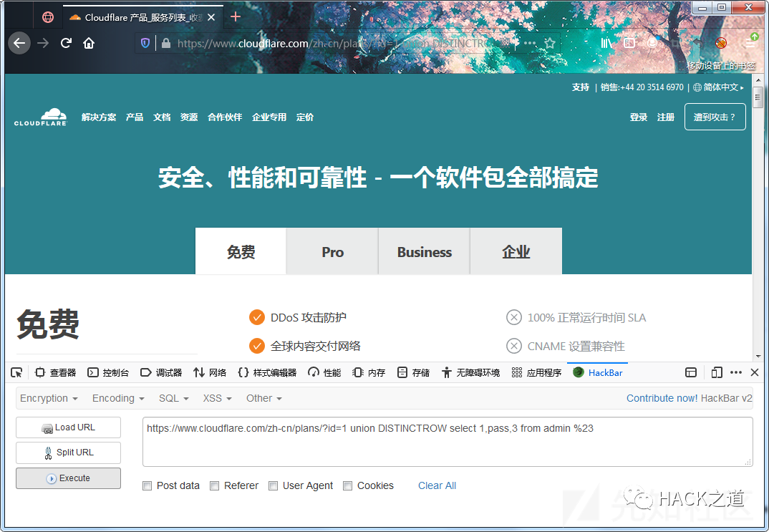Screen dimensions: 769x532
Task: Open devtools more options menu
Action: [x=736, y=372]
